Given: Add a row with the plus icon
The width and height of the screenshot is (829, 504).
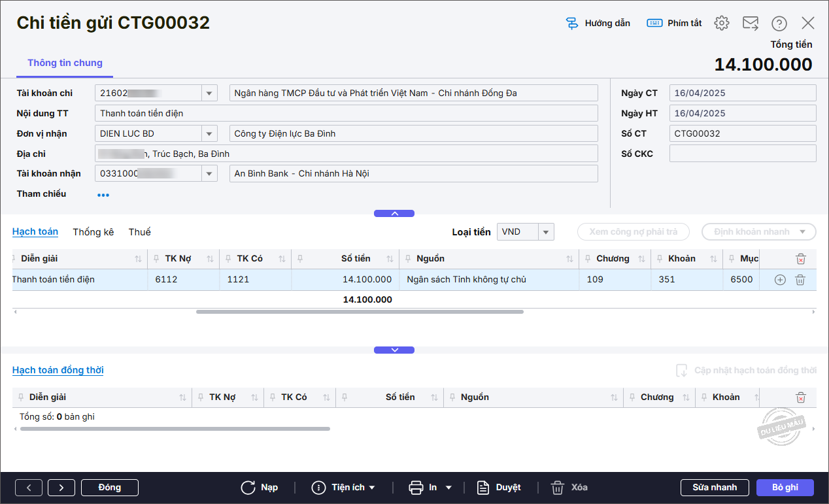Looking at the screenshot, I should [779, 280].
